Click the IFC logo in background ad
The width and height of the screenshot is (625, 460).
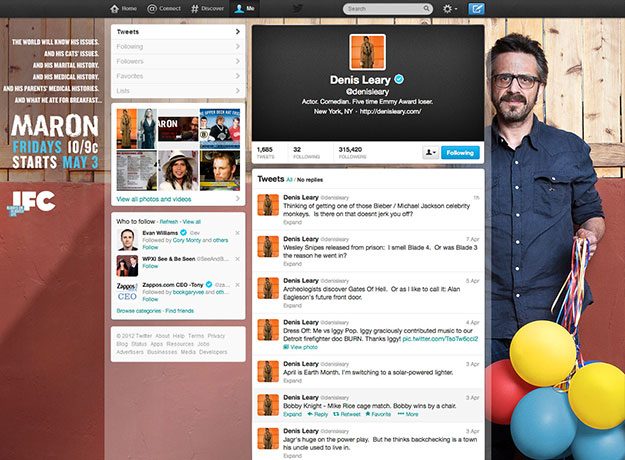[31, 203]
